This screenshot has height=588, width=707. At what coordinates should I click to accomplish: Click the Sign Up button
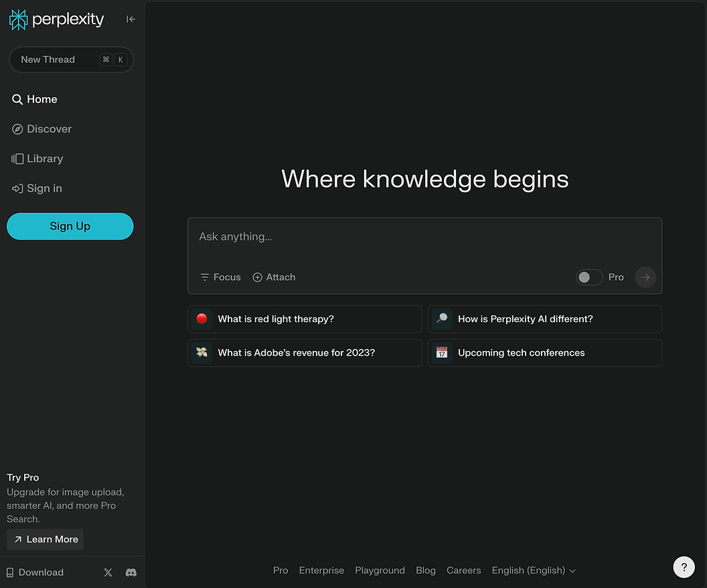(70, 226)
